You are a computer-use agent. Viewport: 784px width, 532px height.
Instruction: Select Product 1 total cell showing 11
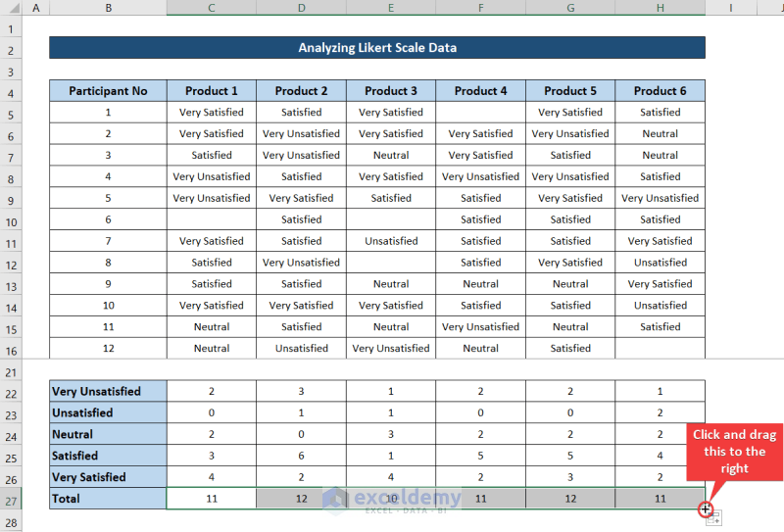point(212,499)
